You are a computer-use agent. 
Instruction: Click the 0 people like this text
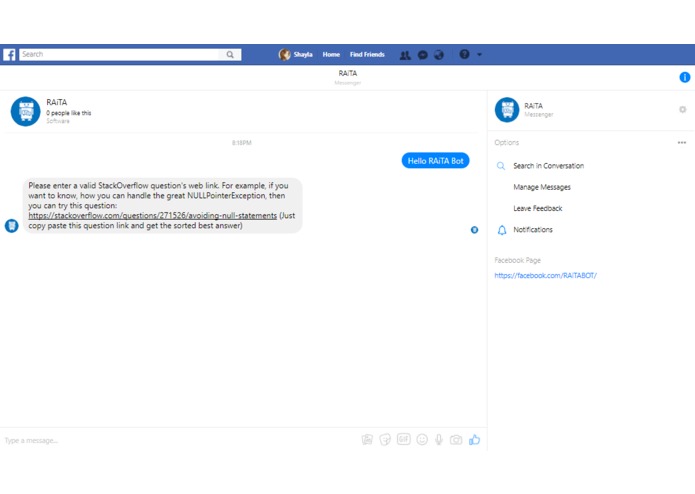(x=68, y=113)
